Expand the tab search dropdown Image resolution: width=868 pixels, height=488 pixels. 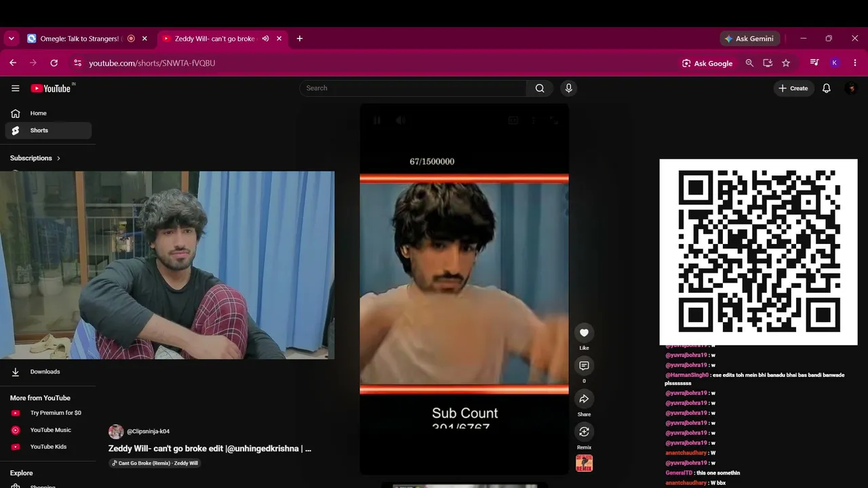point(12,39)
